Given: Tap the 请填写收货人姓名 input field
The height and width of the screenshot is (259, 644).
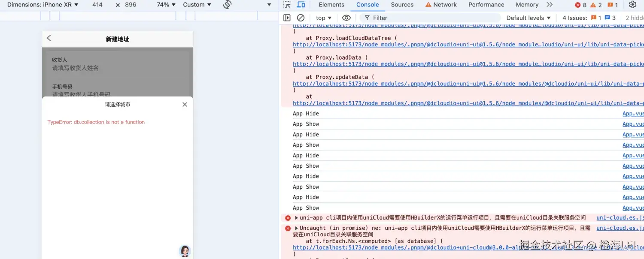Looking at the screenshot, I should (118, 68).
